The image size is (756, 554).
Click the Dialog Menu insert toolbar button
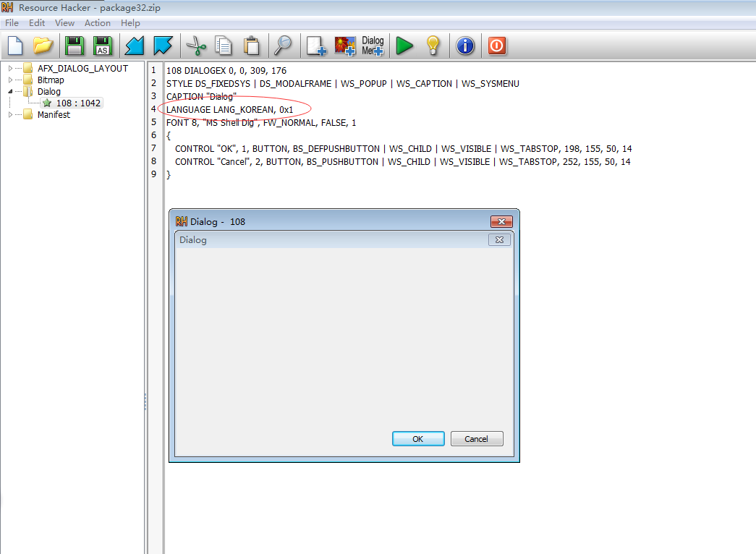coord(373,46)
